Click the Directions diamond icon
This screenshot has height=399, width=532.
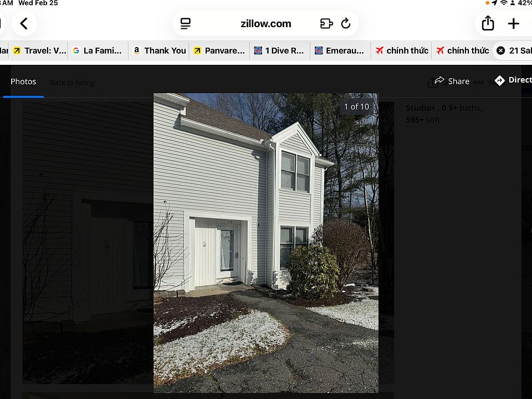pyautogui.click(x=499, y=80)
